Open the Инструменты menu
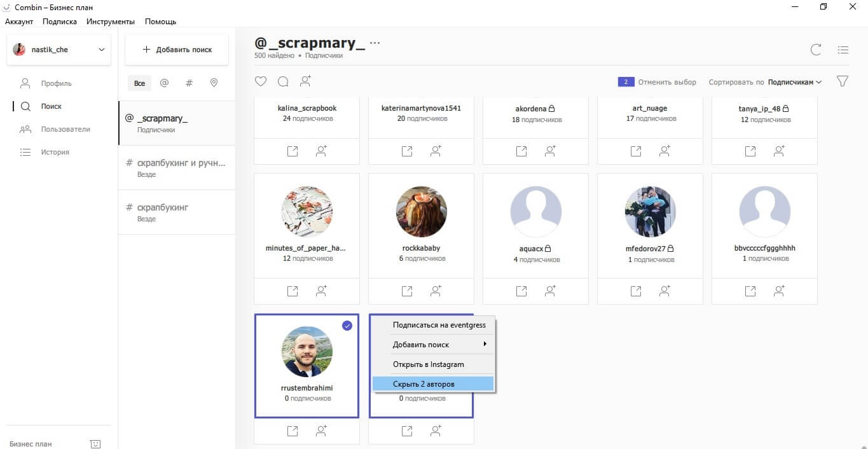The image size is (868, 449). coord(111,22)
